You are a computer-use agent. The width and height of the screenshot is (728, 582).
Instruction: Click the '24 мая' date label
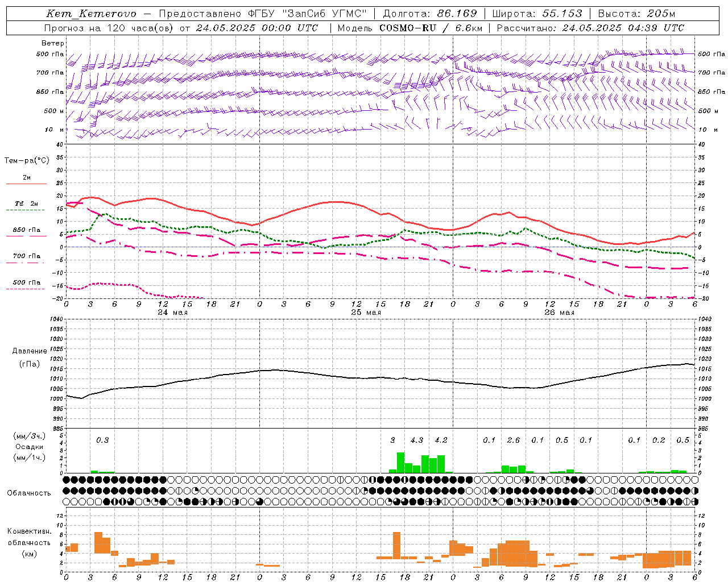pos(173,313)
